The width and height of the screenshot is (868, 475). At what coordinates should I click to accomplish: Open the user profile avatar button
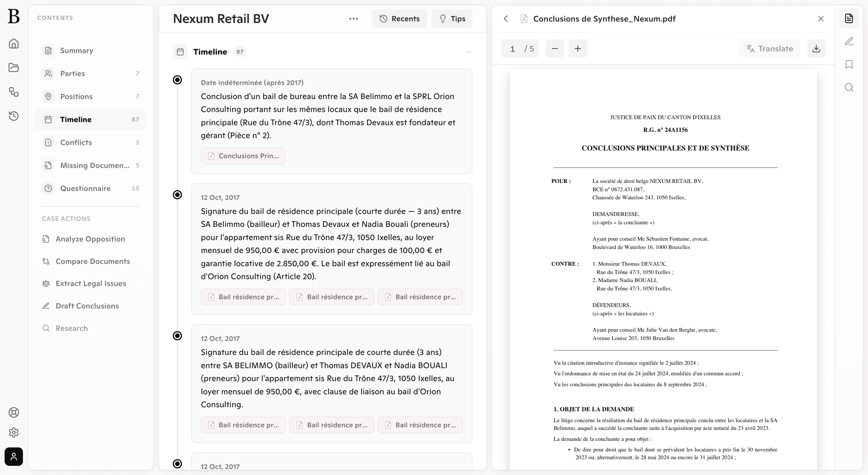click(x=13, y=456)
